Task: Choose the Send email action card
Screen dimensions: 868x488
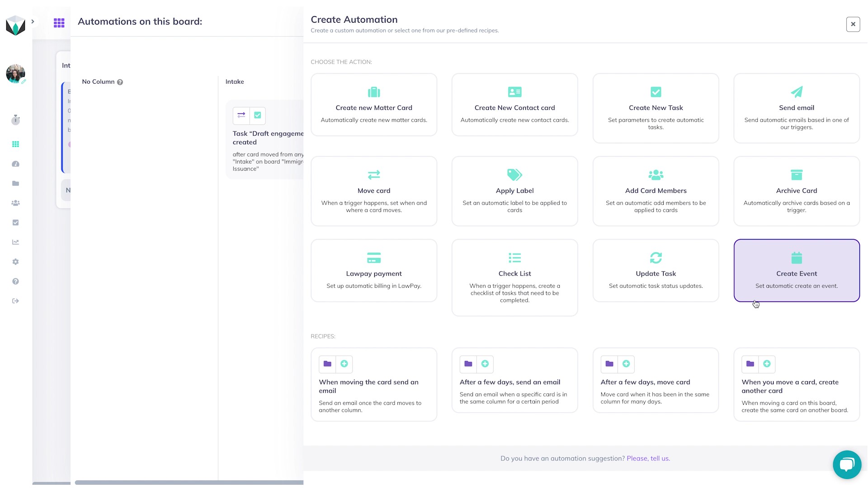Action: click(796, 108)
